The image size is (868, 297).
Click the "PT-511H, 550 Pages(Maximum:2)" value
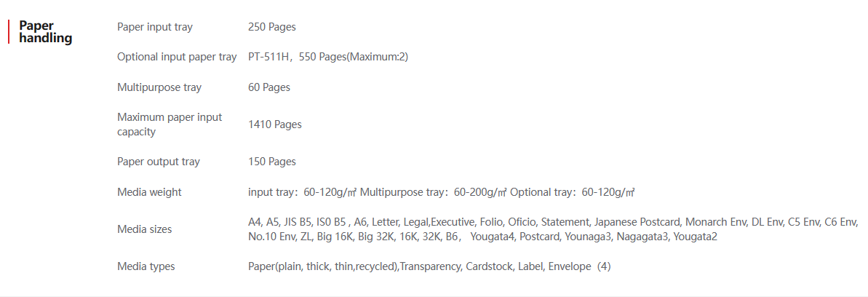click(x=327, y=57)
